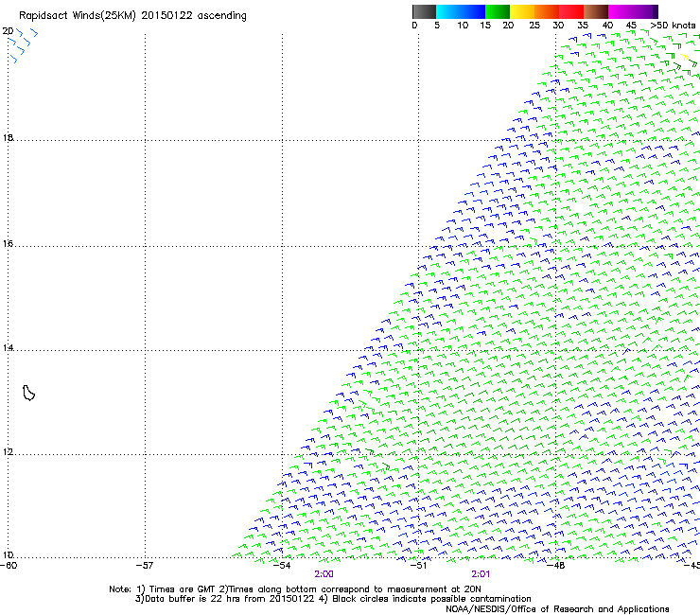Click the legend scale value "35"
This screenshot has height=615, width=700.
click(583, 26)
